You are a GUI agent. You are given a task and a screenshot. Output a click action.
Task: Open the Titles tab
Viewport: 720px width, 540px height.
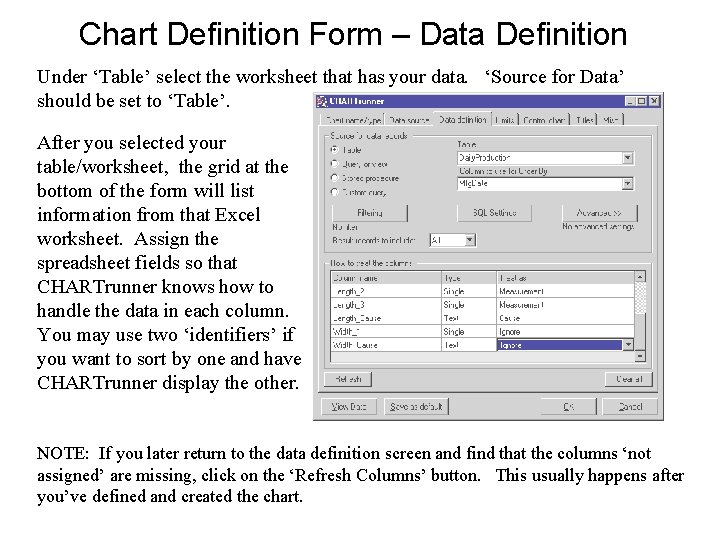(585, 120)
